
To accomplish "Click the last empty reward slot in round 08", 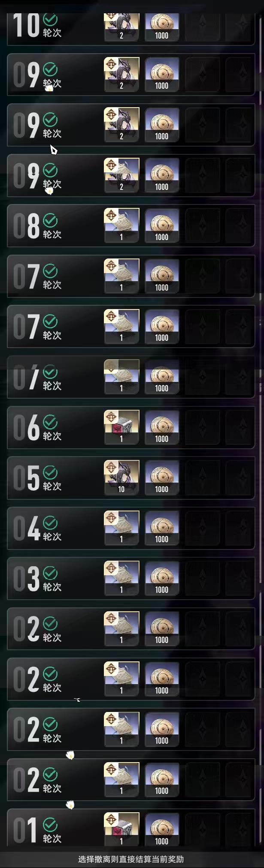I will [x=240, y=226].
